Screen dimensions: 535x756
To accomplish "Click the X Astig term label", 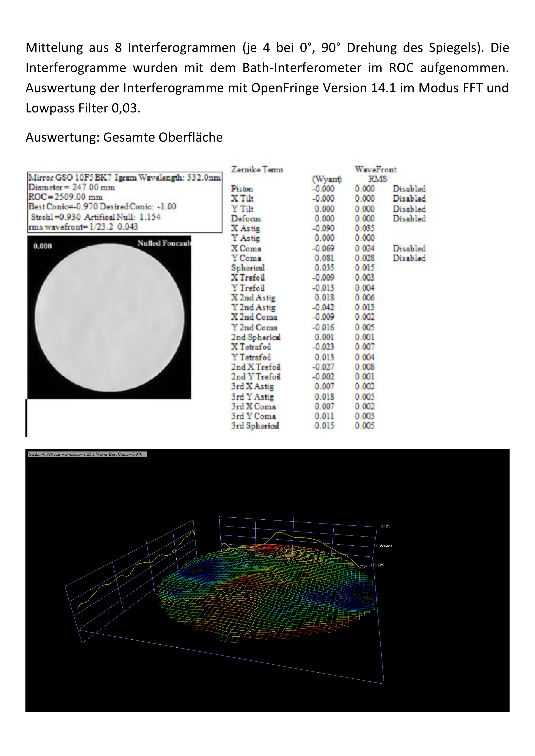I will click(x=245, y=228).
